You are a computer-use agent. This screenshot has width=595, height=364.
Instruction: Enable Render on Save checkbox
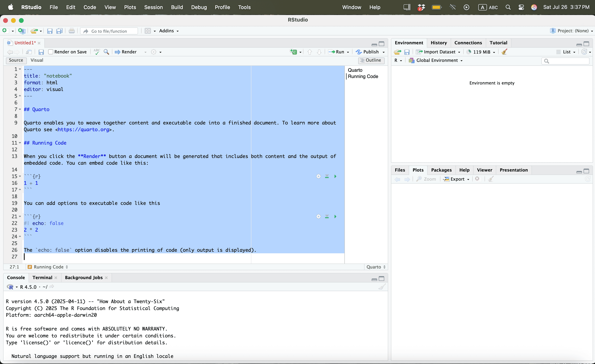[51, 52]
